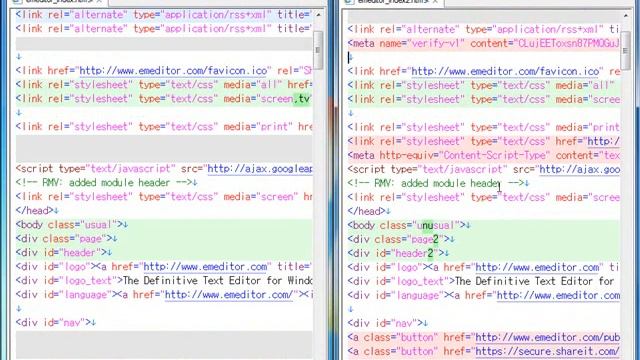Click the logo div emeditor.com link in right pane
The image size is (640, 360).
pos(537,268)
